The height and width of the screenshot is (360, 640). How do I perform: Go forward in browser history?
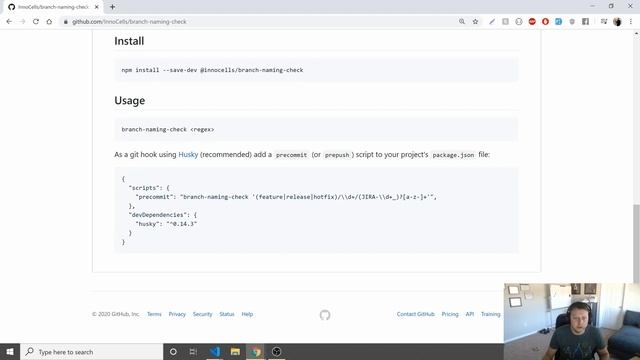tap(22, 22)
